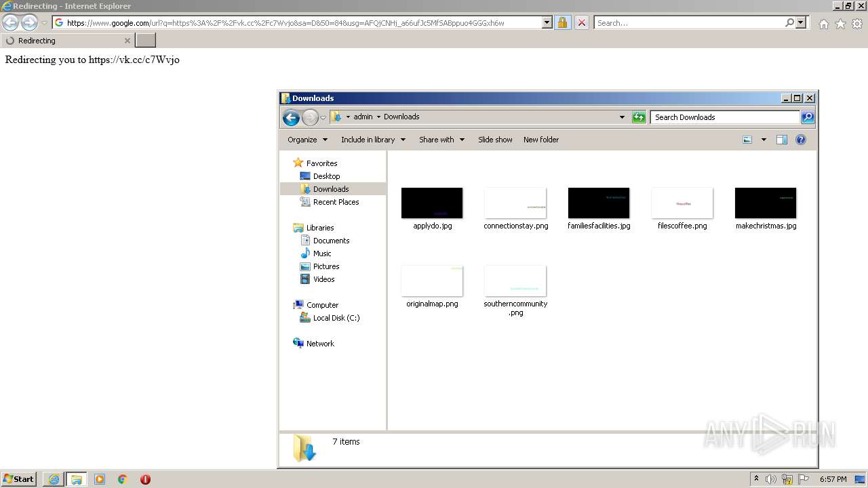Select makechristmas.jpg file
This screenshot has width=868, height=488.
point(766,208)
